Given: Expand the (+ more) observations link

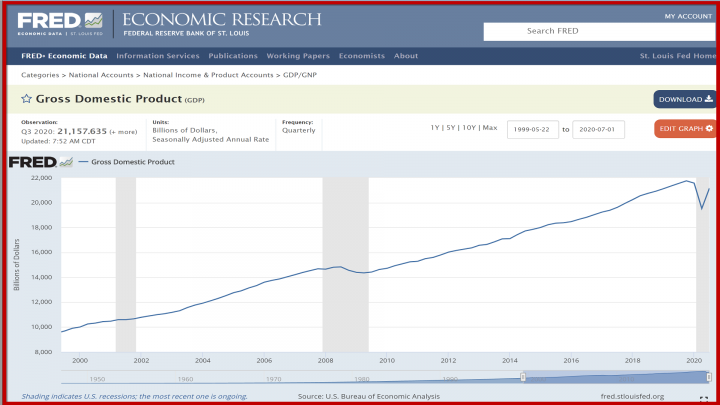Looking at the screenshot, I should 123,132.
